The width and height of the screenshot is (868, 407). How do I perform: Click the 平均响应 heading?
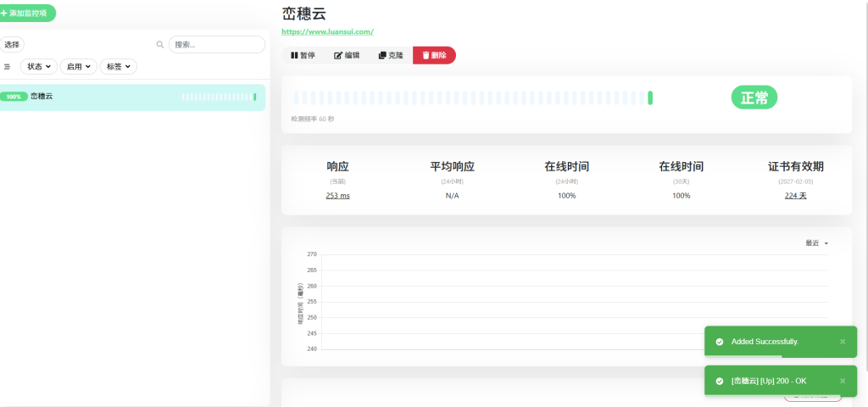coord(453,167)
